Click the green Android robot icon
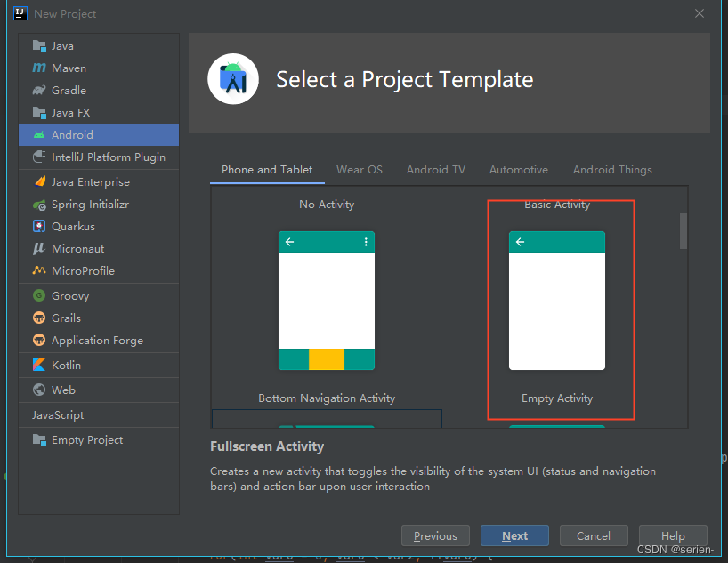This screenshot has width=728, height=563. click(39, 135)
